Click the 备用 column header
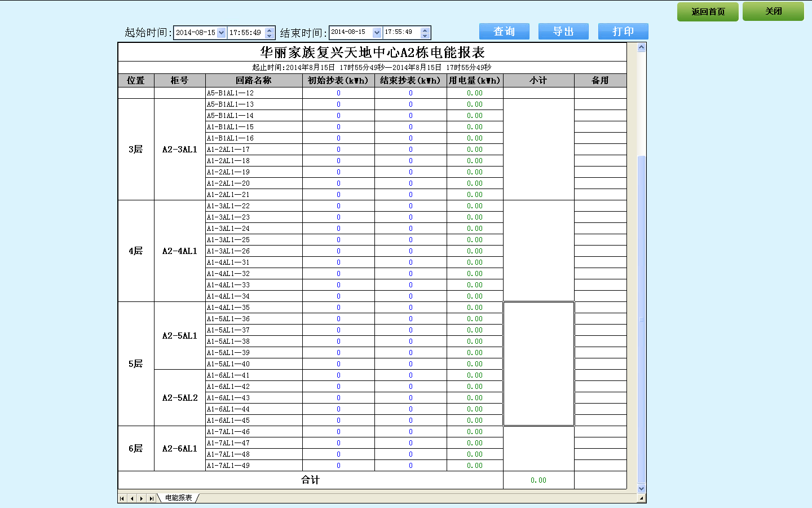The width and height of the screenshot is (812, 508). coord(601,81)
